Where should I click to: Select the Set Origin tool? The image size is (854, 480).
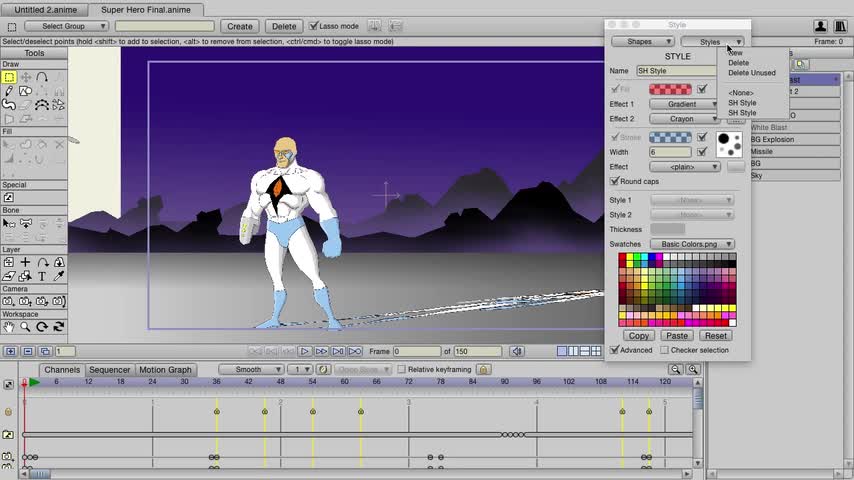(26, 263)
